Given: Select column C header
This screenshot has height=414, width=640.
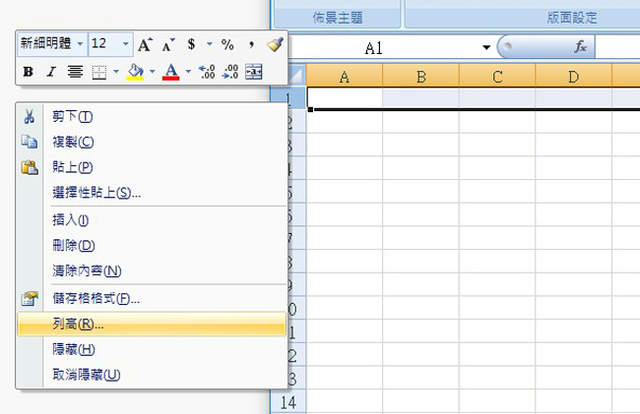Looking at the screenshot, I should pos(497,76).
